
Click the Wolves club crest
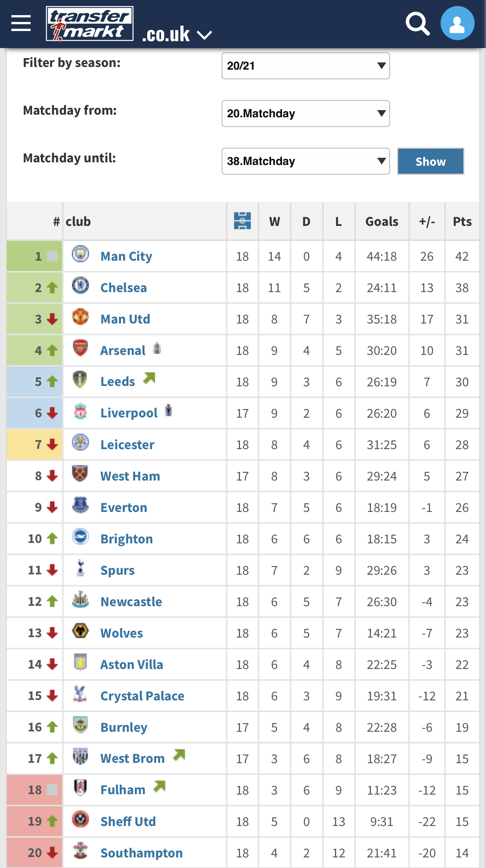[x=80, y=631]
